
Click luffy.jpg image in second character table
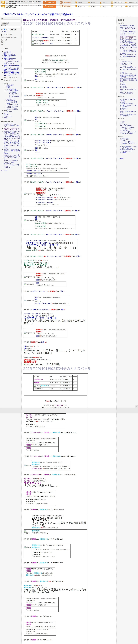37,386
